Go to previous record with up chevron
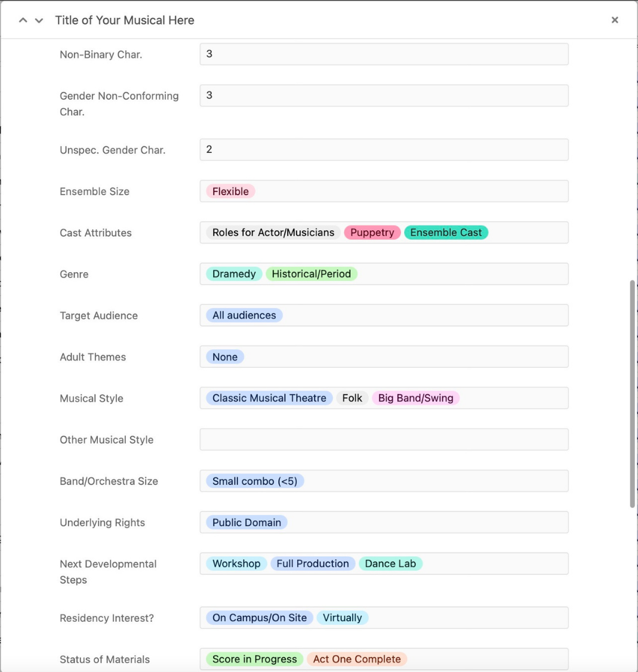 [x=23, y=20]
